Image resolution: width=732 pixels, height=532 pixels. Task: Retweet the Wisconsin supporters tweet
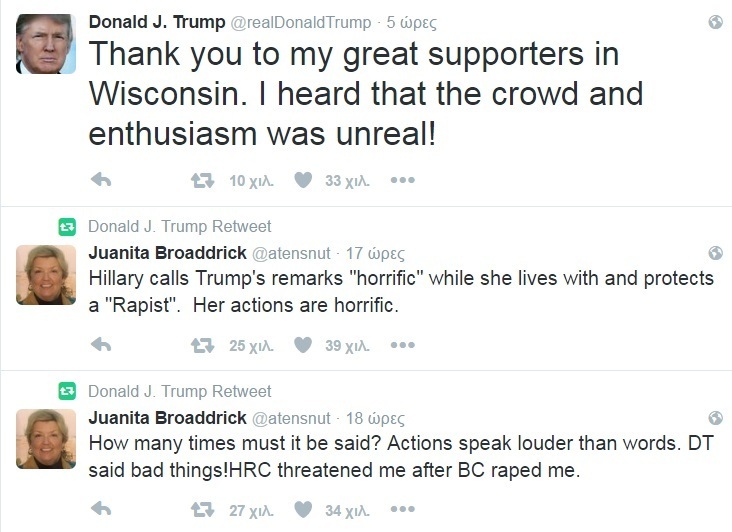[202, 180]
